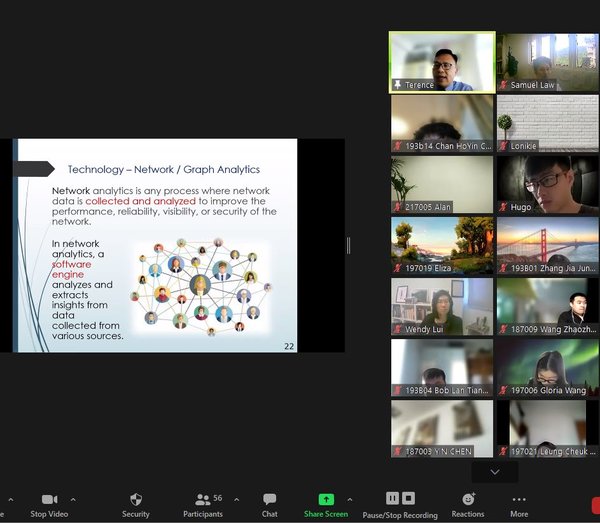The image size is (600, 523).
Task: Expand share options arrow beside Share Screen
Action: click(x=349, y=498)
